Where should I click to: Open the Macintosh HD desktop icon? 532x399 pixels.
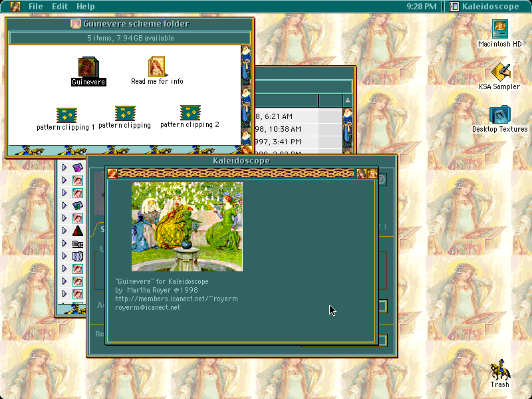[500, 29]
